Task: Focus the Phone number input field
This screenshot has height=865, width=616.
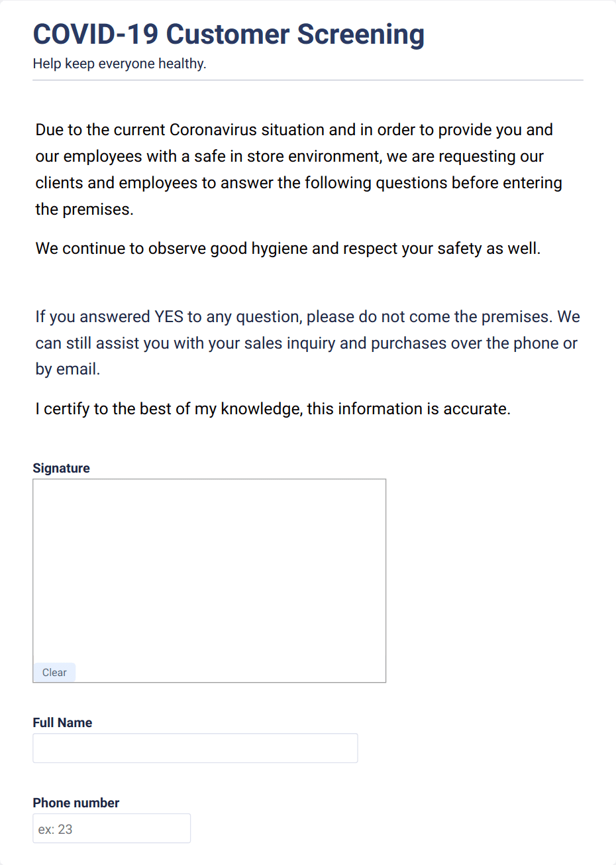Action: click(112, 829)
